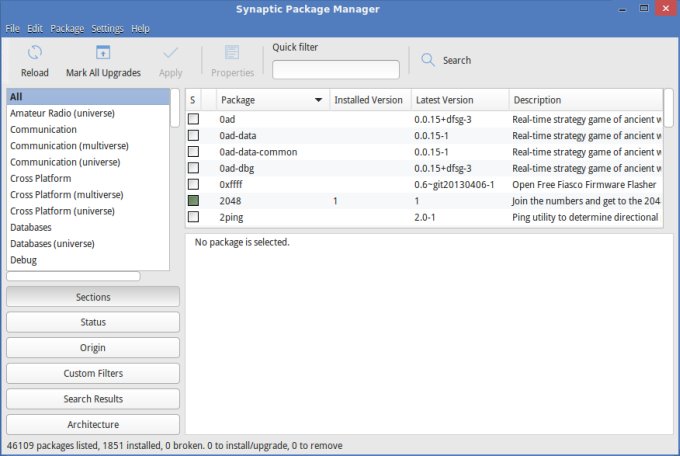
Task: Click the Reload toolbar icon
Action: (34, 53)
